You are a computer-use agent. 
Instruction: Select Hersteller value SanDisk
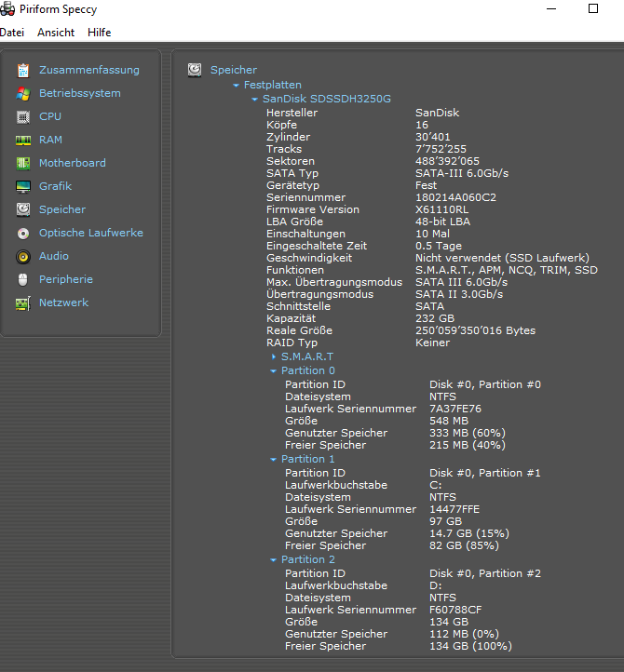point(437,113)
